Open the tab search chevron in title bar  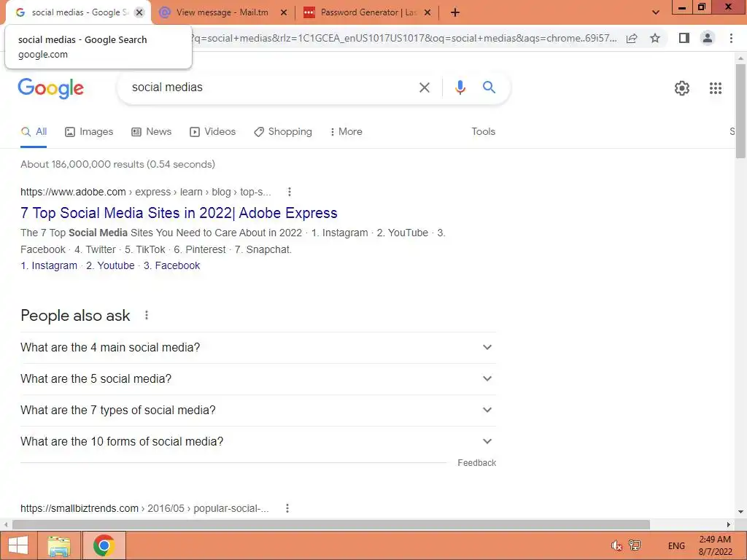(x=656, y=12)
